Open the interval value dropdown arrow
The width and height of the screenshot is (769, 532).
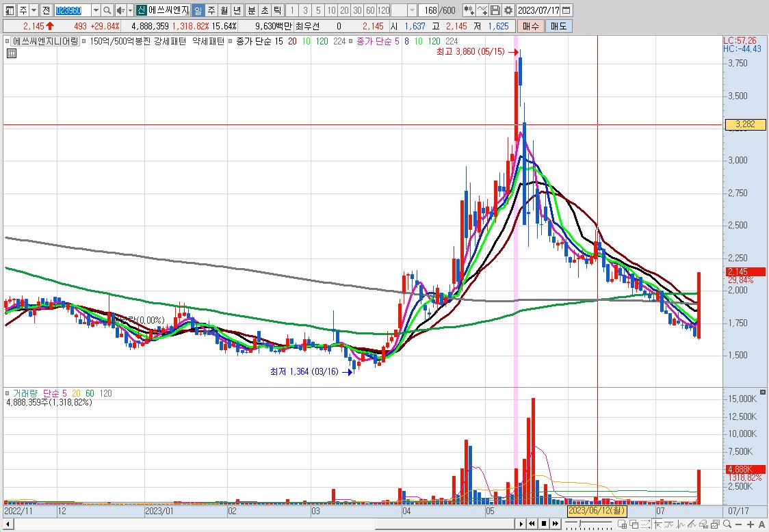tap(412, 10)
